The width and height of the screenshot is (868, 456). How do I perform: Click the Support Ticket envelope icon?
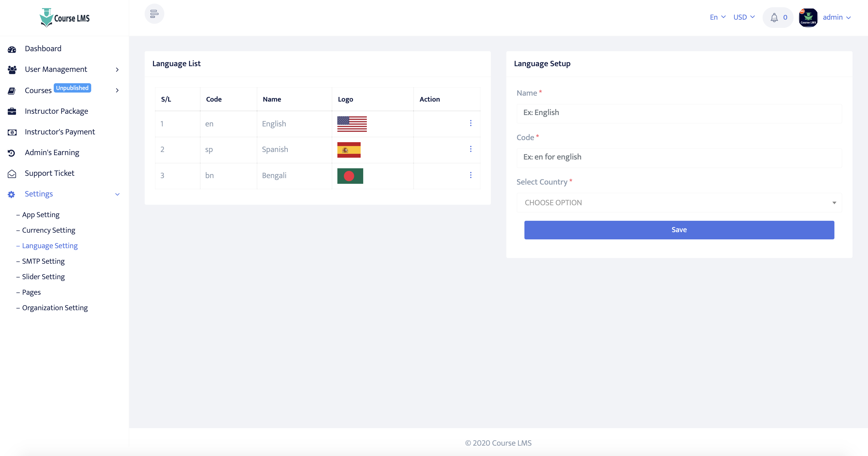point(12,174)
